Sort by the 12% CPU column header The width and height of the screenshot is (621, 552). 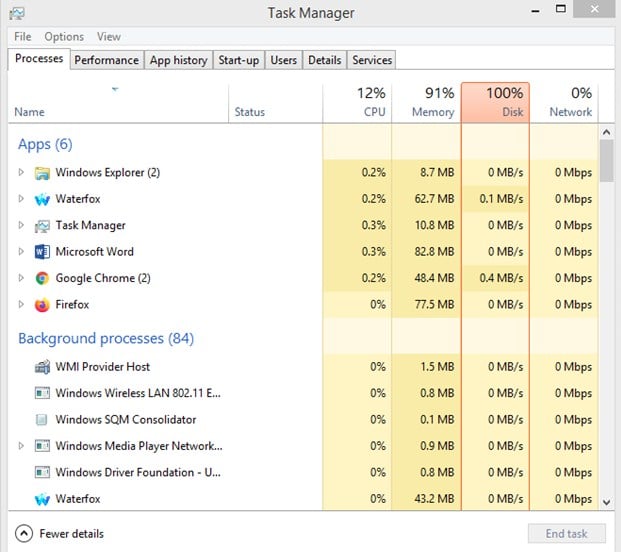tap(357, 102)
